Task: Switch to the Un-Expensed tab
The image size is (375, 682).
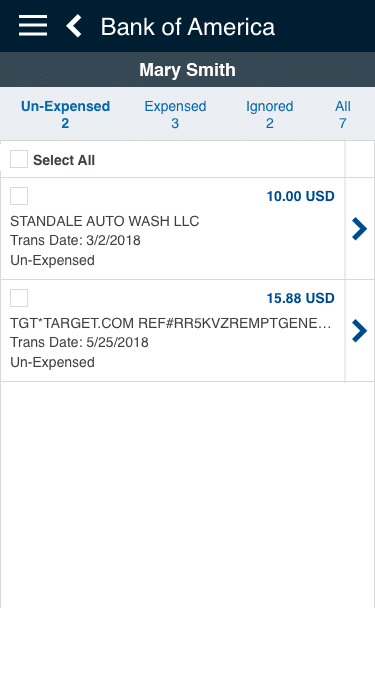Action: coord(65,114)
